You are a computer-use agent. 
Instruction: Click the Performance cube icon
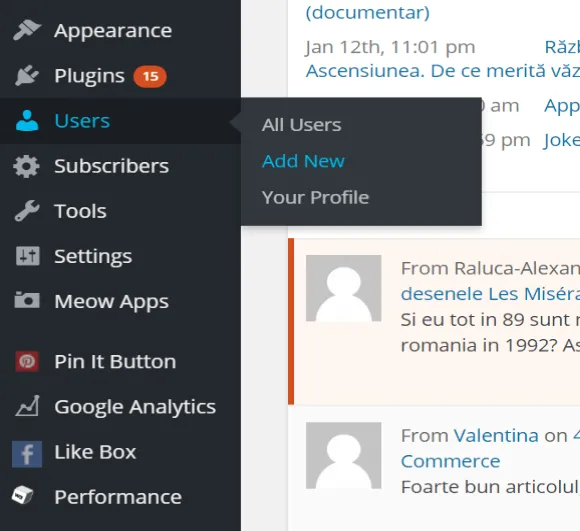22,495
